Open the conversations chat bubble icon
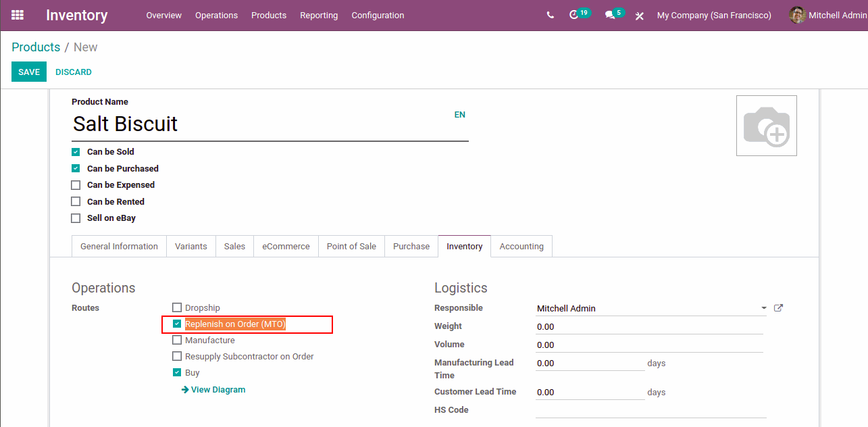 (610, 15)
